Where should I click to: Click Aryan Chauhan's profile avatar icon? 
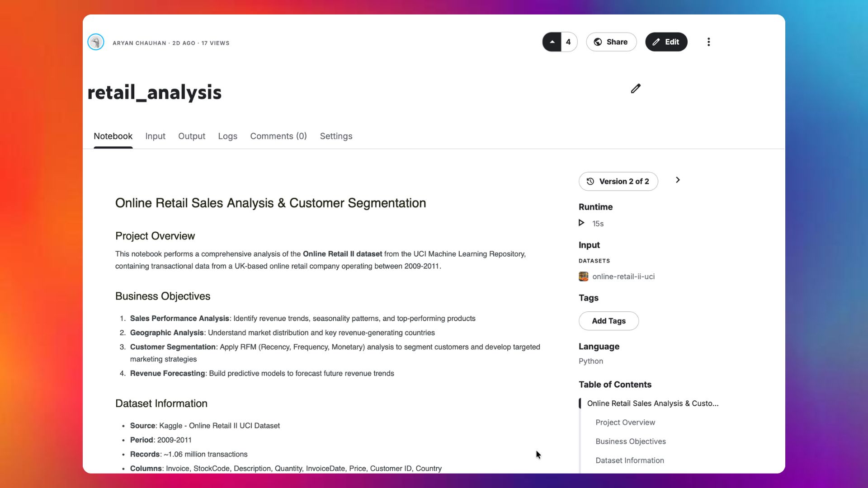pos(95,42)
